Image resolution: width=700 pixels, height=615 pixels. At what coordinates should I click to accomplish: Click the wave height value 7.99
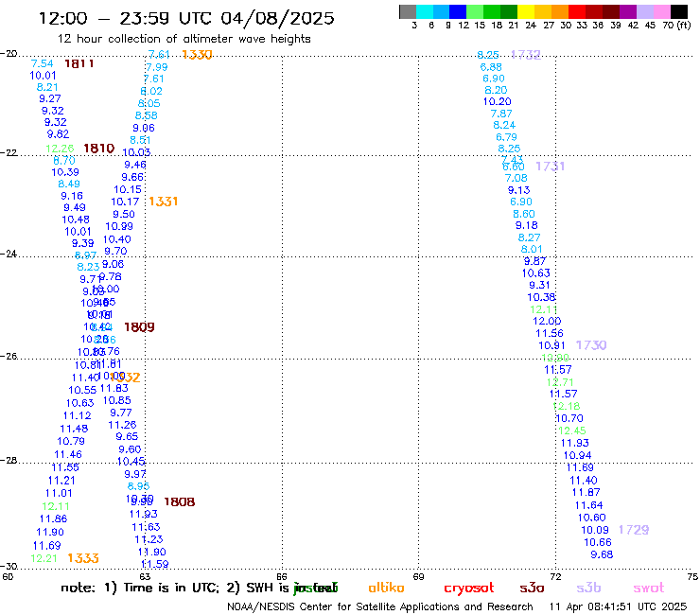157,67
